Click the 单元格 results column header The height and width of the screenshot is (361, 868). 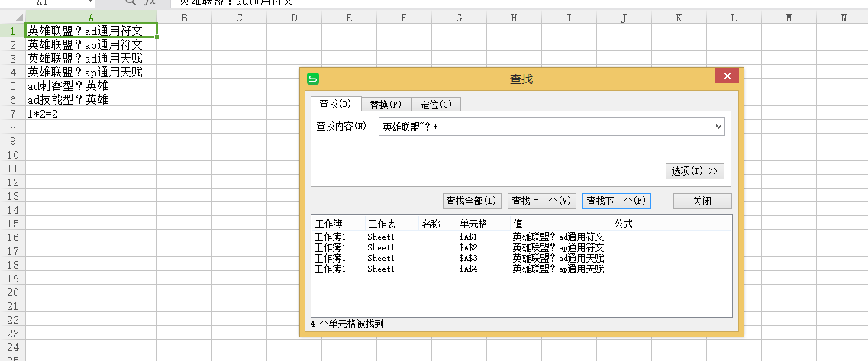(483, 224)
